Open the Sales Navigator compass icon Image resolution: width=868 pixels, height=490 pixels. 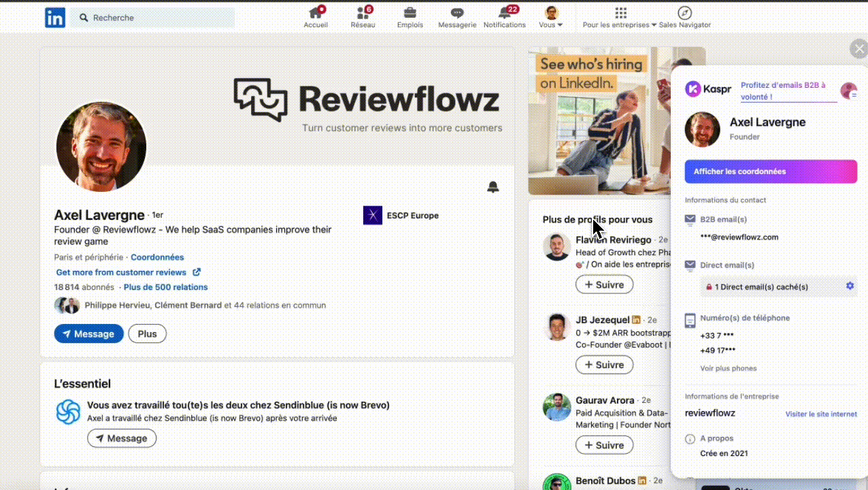point(685,13)
